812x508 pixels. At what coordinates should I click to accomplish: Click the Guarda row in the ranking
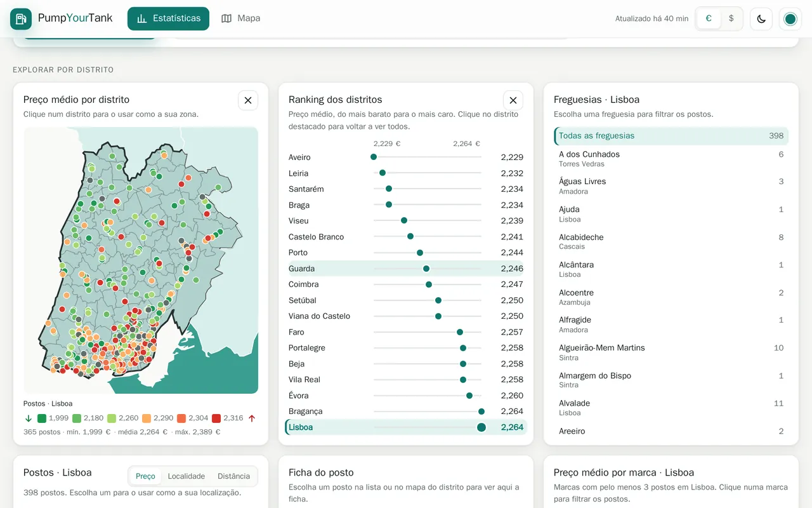point(406,269)
